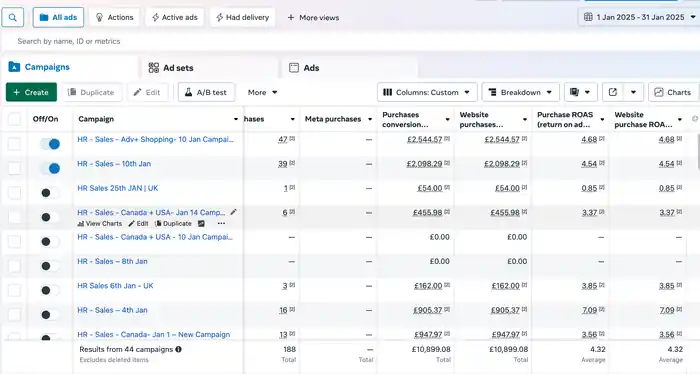Turn on HR Sales 25th JAN UK campaign

pyautogui.click(x=50, y=193)
